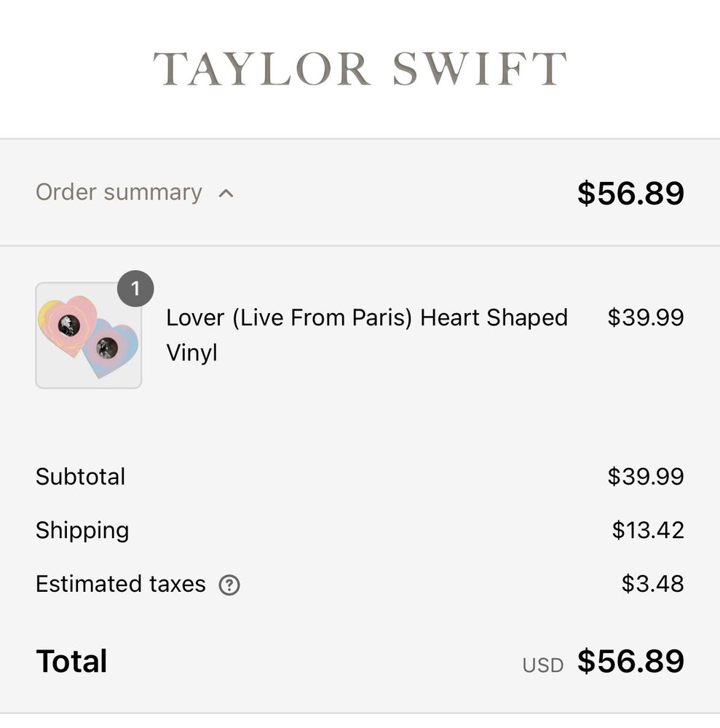Open the Estimated taxes help icon
720x728 pixels.
point(229,585)
